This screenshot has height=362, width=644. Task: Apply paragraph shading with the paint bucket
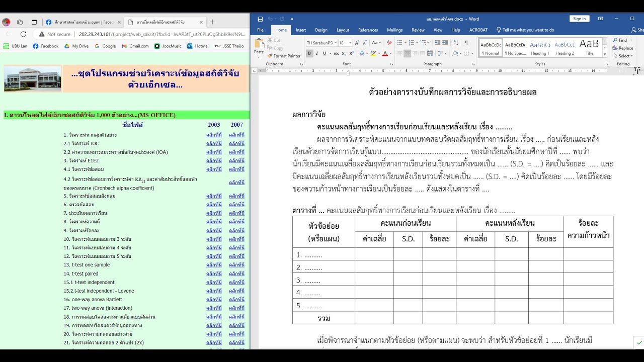[456, 53]
